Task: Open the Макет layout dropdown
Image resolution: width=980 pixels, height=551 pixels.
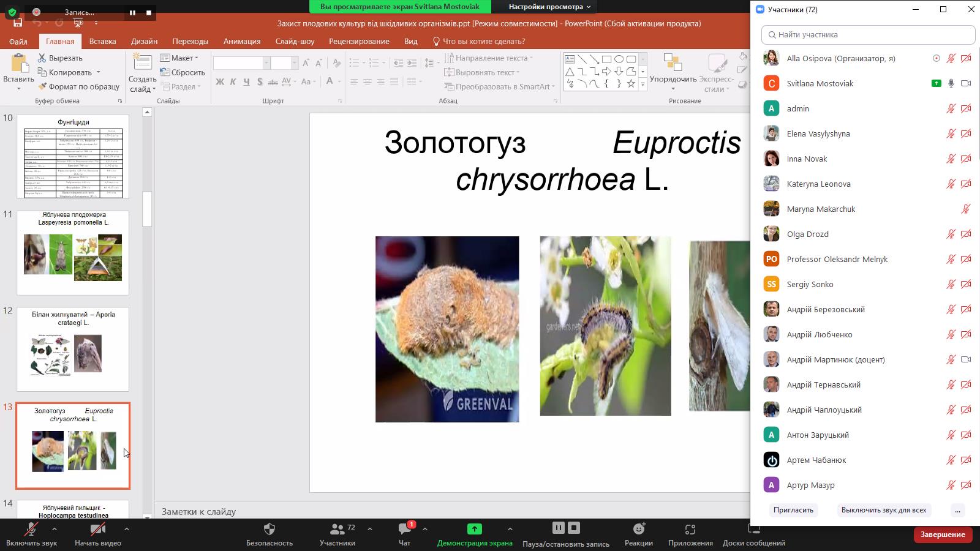Action: click(179, 58)
